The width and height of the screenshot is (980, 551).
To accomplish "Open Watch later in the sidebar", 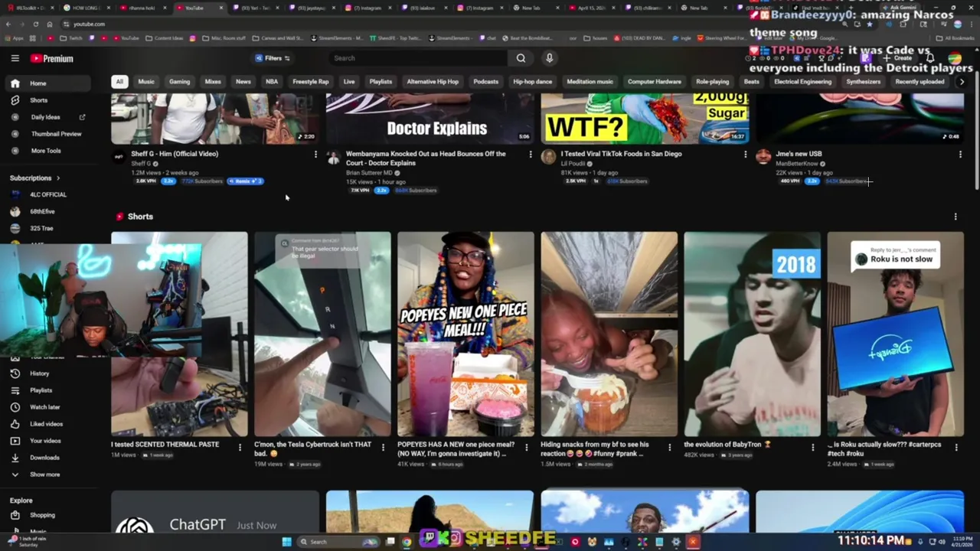I will (50, 407).
